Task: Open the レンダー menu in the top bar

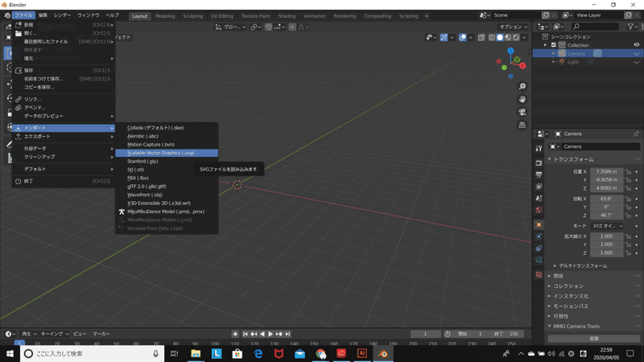Action: (x=63, y=15)
